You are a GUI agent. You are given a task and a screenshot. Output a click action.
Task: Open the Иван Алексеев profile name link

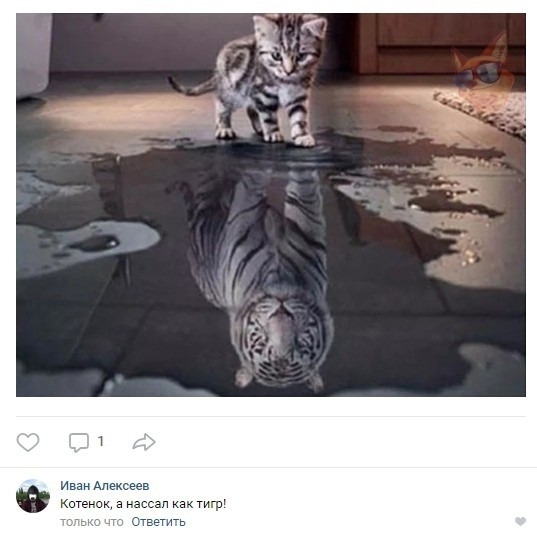click(105, 486)
